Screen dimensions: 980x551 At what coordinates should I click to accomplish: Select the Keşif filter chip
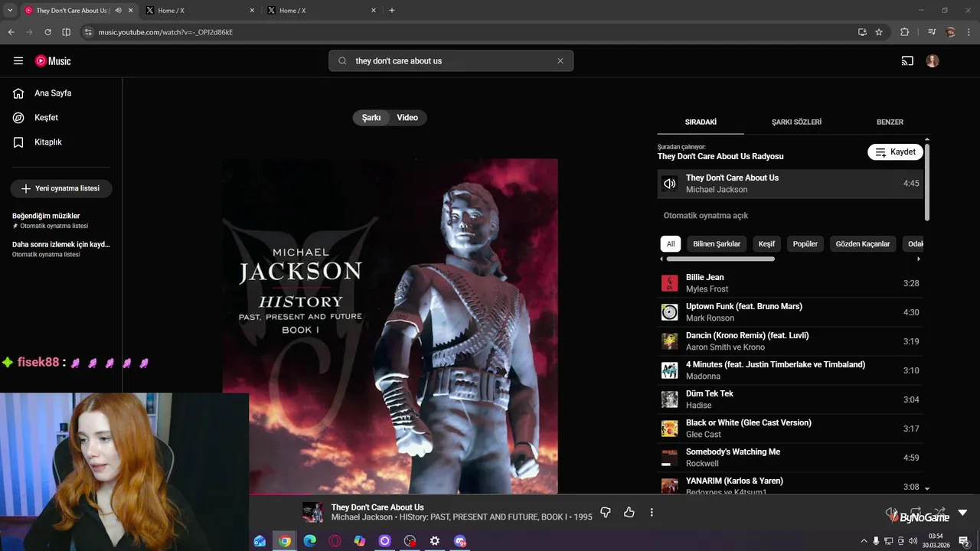point(766,244)
